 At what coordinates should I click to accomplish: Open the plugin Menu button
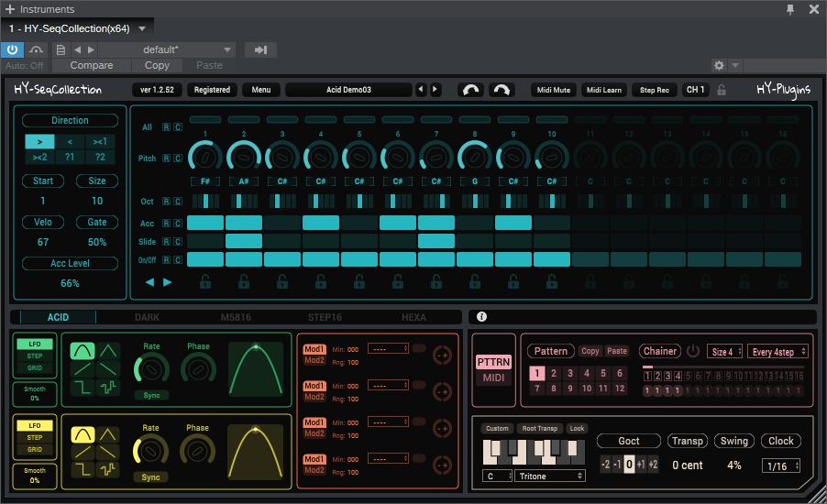[x=261, y=90]
